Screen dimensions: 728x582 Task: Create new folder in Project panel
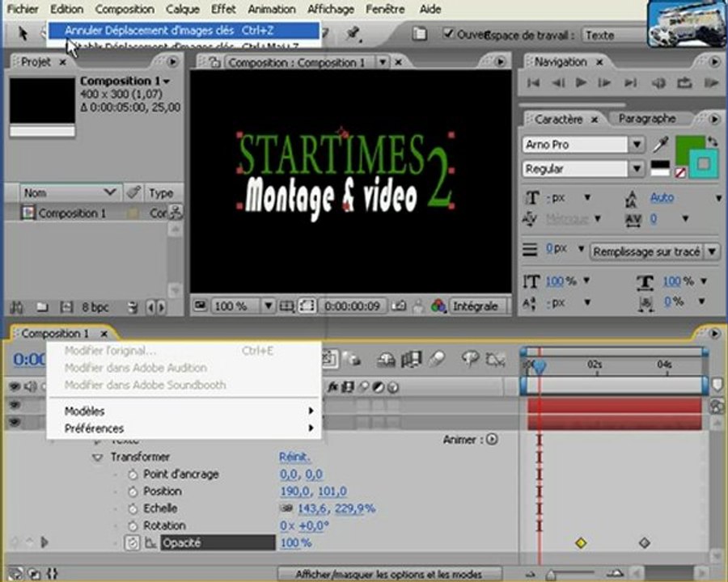pos(42,307)
